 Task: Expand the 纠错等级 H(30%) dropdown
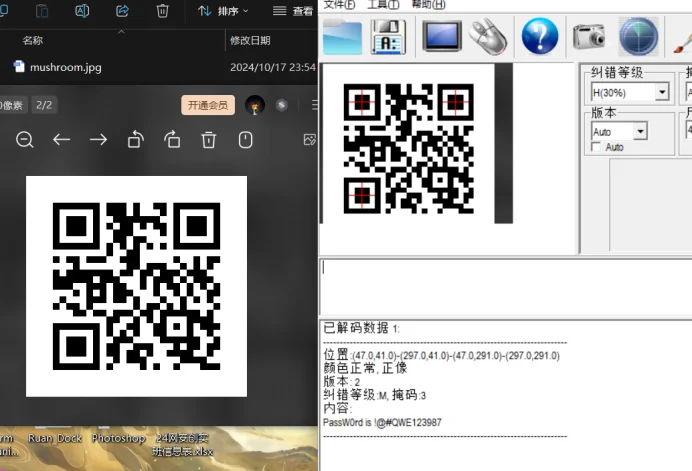(x=662, y=92)
